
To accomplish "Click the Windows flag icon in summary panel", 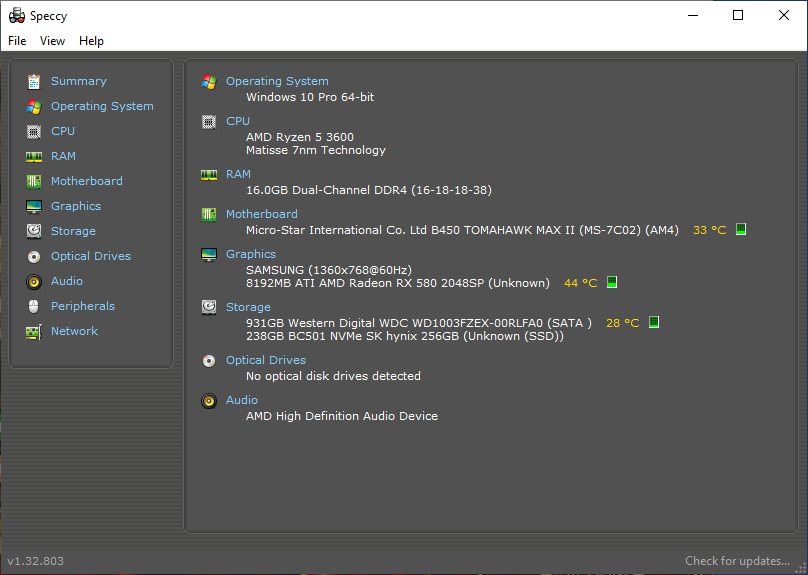I will tap(209, 81).
